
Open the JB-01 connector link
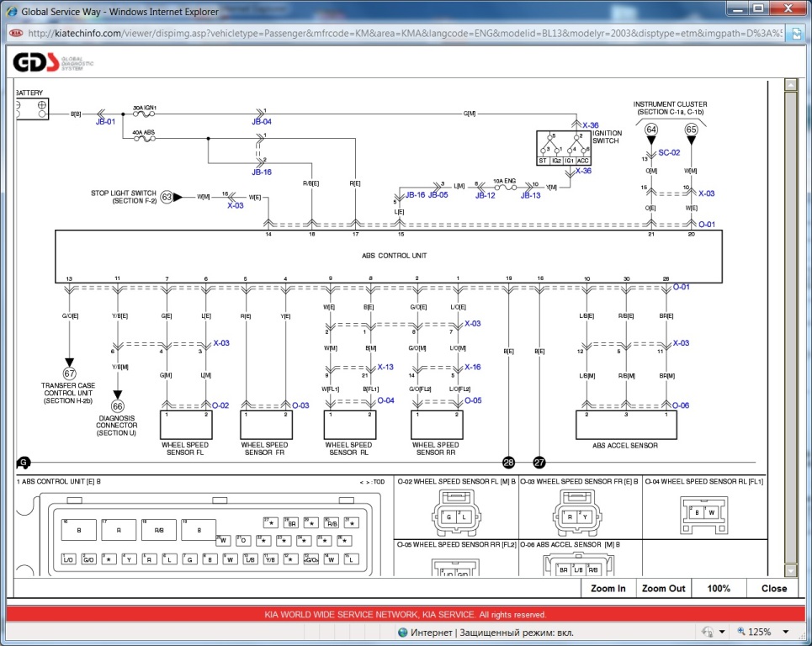coord(105,122)
